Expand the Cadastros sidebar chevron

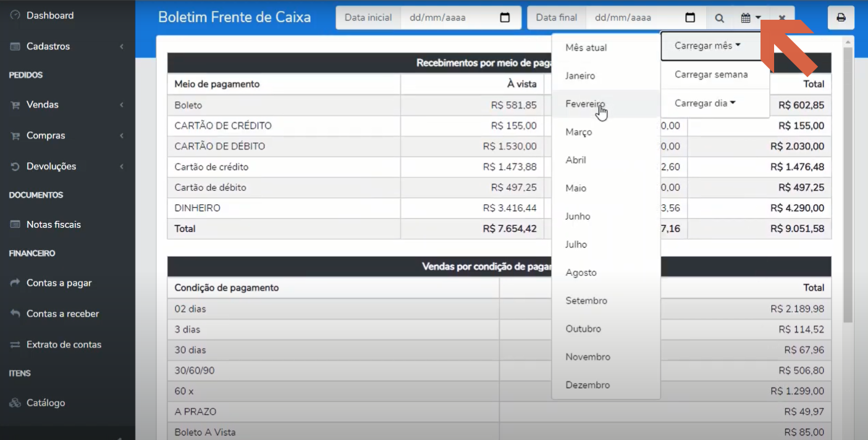(122, 46)
